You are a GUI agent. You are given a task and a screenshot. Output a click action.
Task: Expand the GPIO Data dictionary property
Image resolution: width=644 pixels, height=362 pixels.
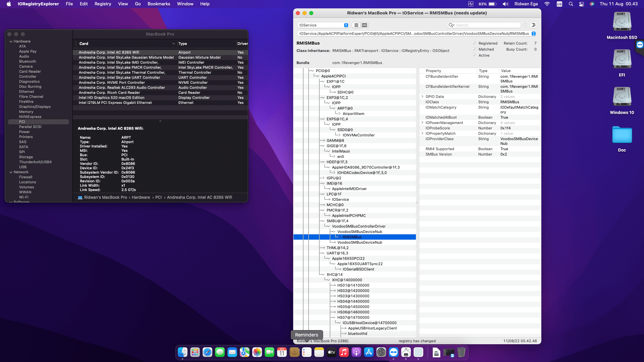[x=422, y=97]
